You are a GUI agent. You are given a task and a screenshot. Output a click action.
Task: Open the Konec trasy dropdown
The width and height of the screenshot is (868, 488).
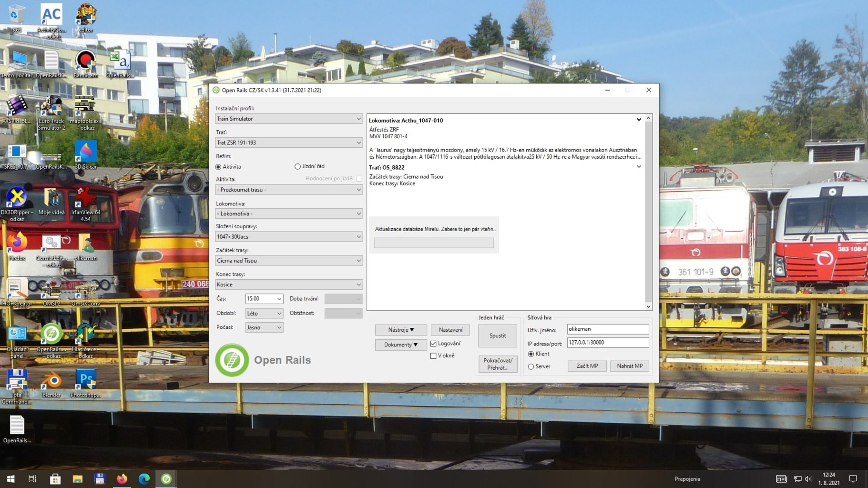point(289,285)
